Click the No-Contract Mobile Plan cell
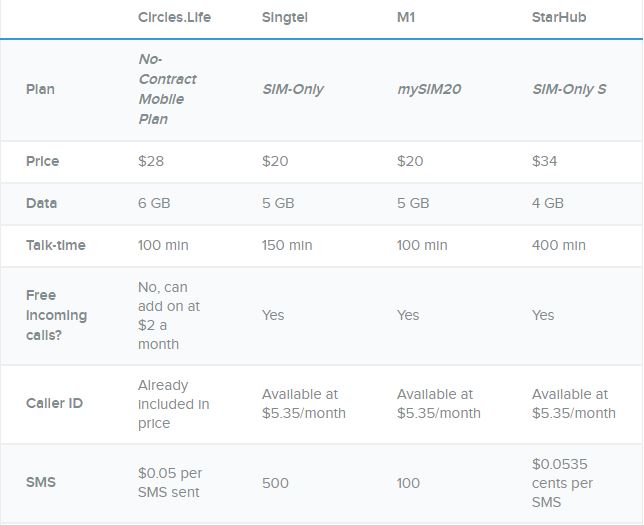 tap(167, 89)
